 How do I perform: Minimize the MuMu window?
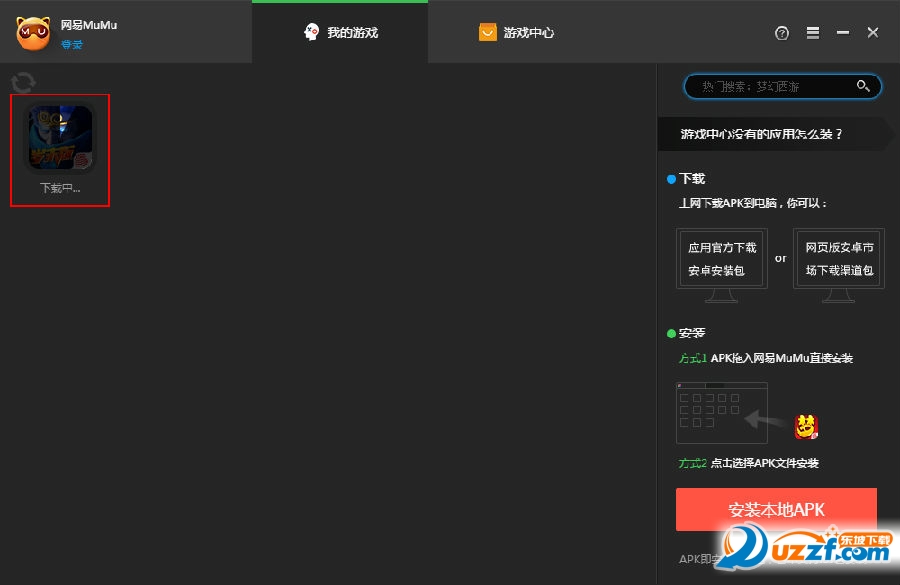[x=843, y=33]
